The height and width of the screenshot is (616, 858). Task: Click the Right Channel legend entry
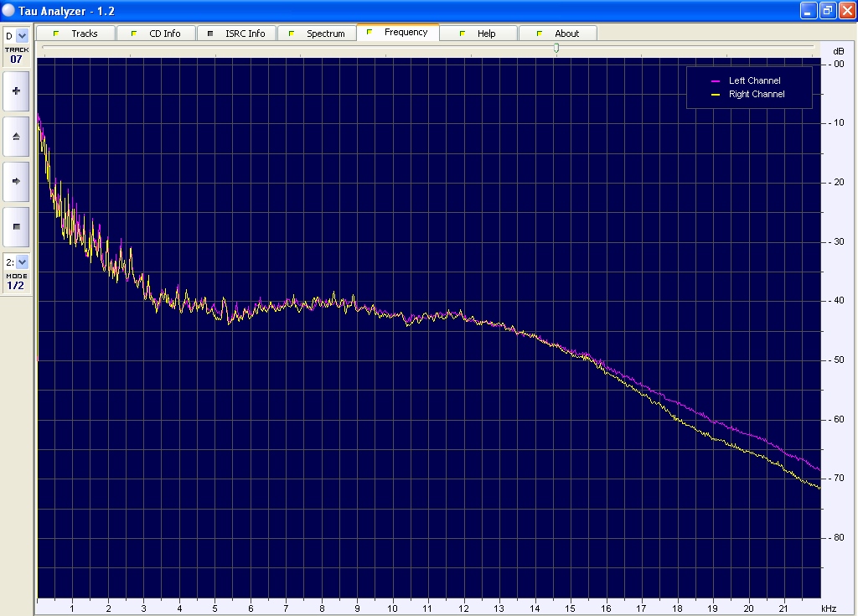pyautogui.click(x=757, y=95)
